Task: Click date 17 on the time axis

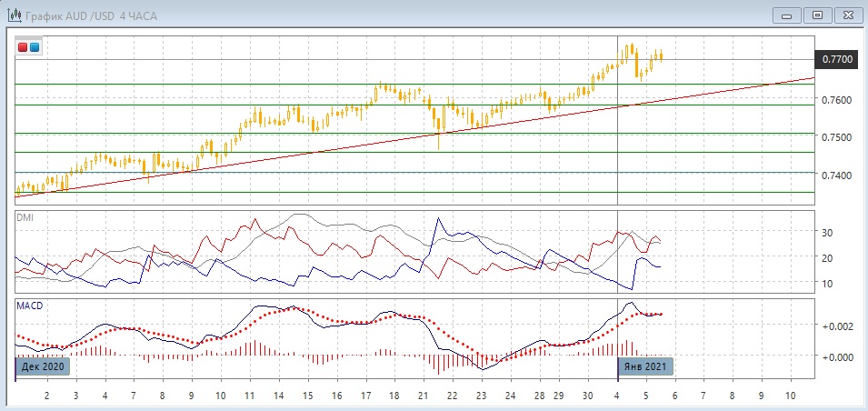Action: click(x=364, y=396)
